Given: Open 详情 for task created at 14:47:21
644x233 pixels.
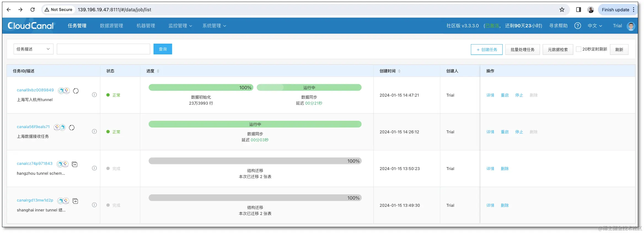Looking at the screenshot, I should (490, 95).
